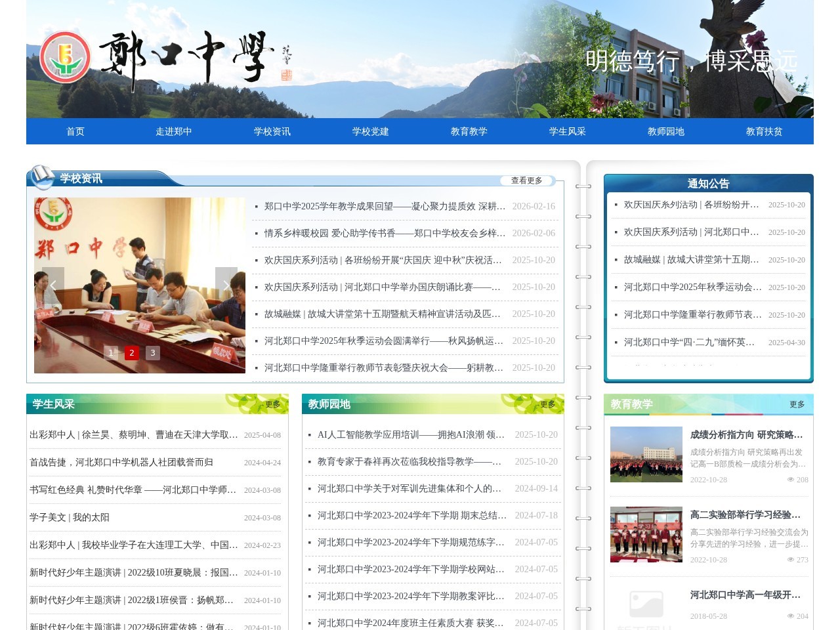
Task: Read 出彩郑中人 徐兰昊 article
Action: coord(134,434)
